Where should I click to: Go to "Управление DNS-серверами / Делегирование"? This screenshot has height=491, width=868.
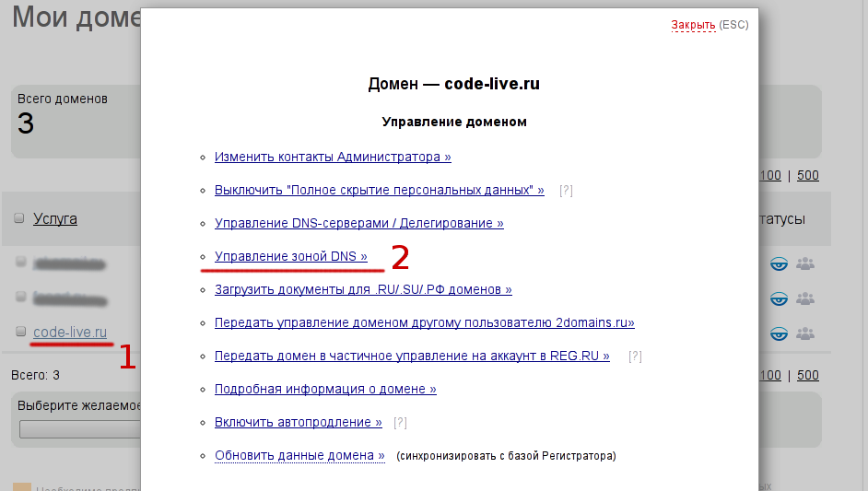click(358, 223)
